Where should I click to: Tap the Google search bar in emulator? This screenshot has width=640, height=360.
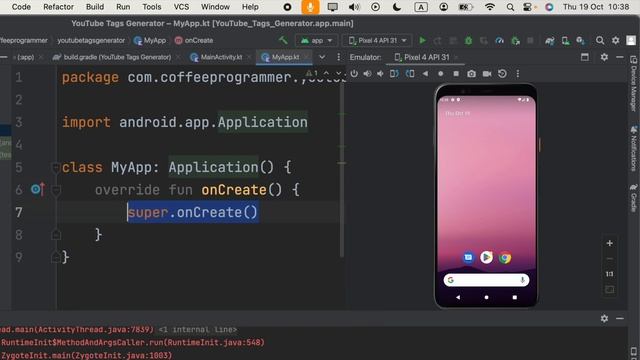point(486,280)
